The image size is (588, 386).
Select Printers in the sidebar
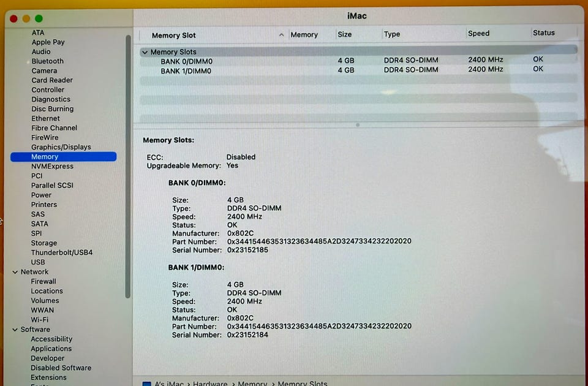pyautogui.click(x=44, y=205)
